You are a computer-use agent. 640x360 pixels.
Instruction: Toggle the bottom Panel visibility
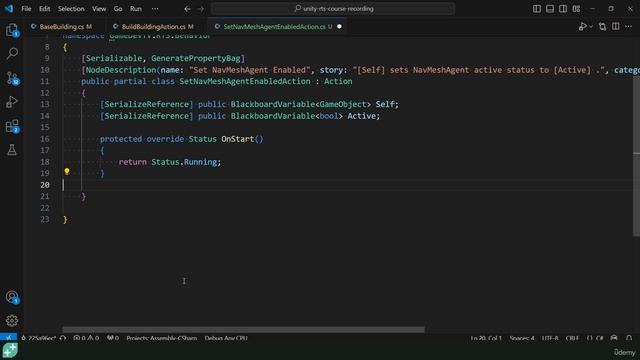point(550,9)
